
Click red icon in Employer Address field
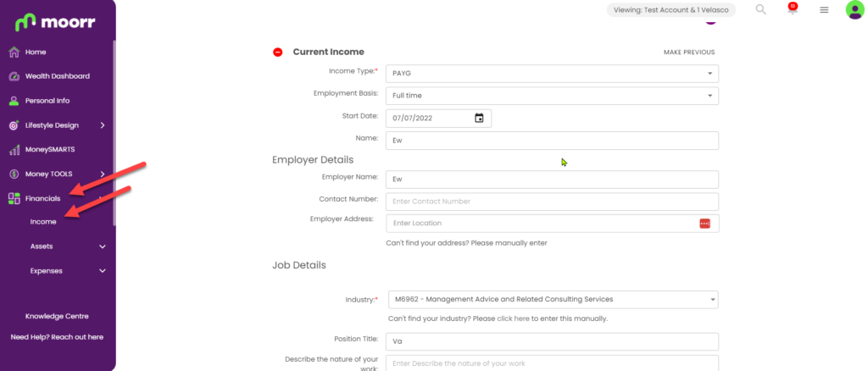[x=704, y=224]
